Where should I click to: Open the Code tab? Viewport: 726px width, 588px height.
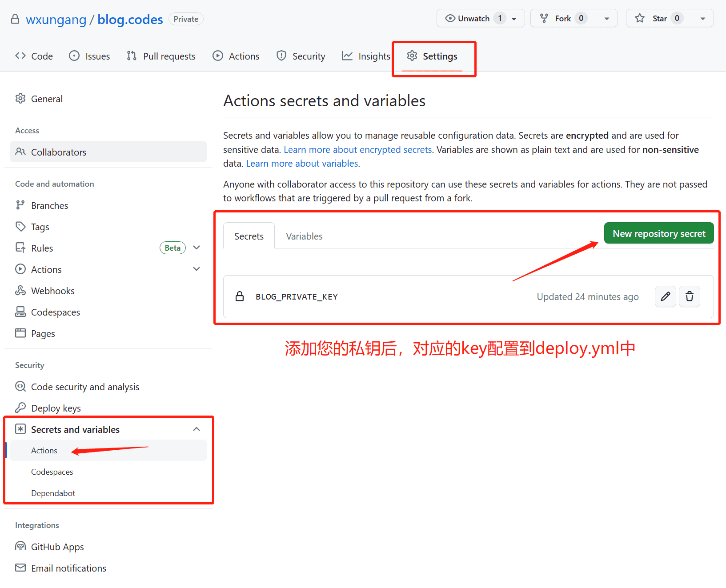tap(34, 56)
